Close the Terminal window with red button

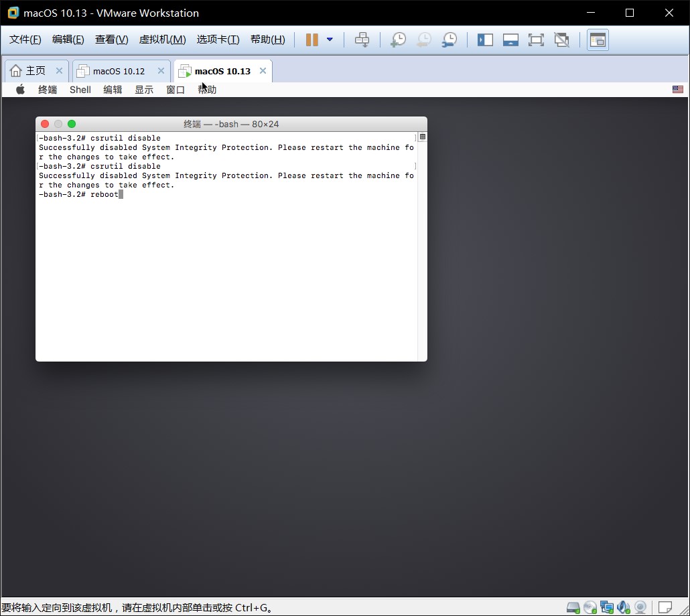click(45, 124)
